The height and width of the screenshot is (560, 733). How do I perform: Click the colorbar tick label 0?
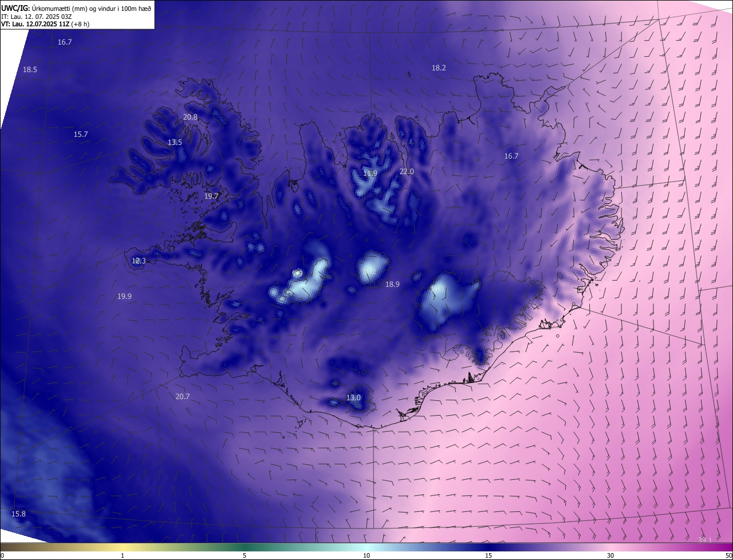[2, 555]
